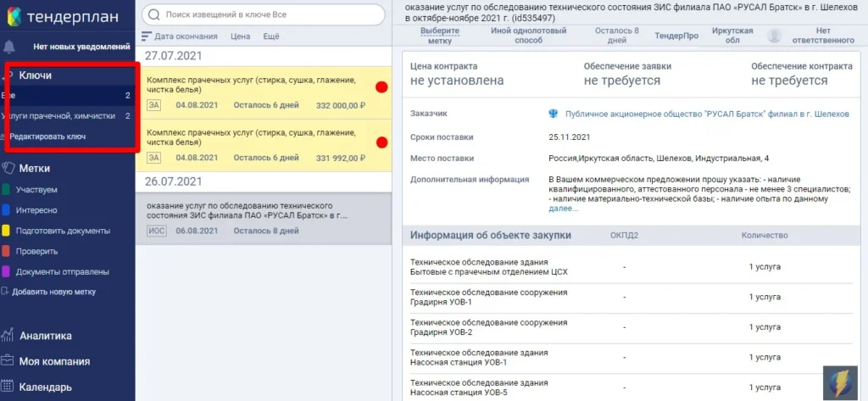Select the Все key filter
Viewport: 868px width, 401px height.
(67, 95)
